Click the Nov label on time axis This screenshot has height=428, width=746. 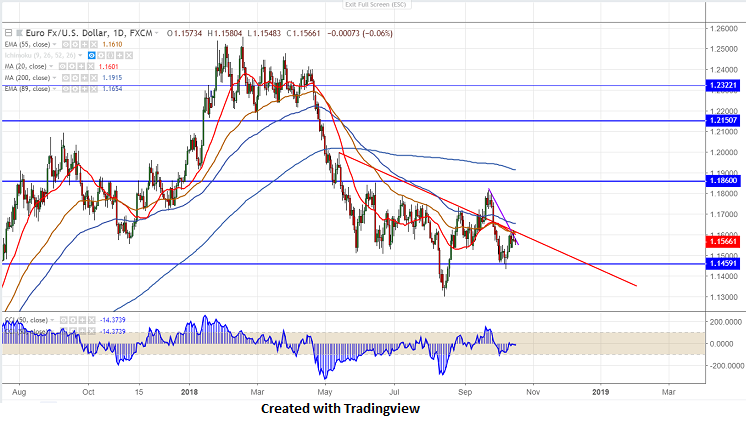[x=533, y=392]
